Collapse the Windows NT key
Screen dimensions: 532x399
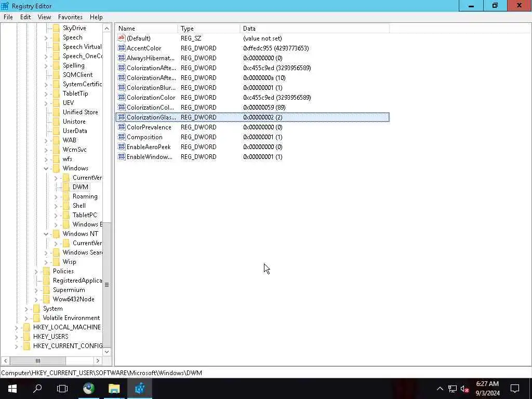click(46, 234)
